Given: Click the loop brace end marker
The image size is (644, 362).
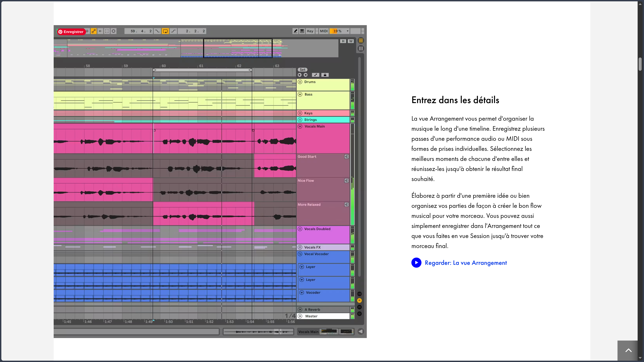Looking at the screenshot, I should click(250, 70).
